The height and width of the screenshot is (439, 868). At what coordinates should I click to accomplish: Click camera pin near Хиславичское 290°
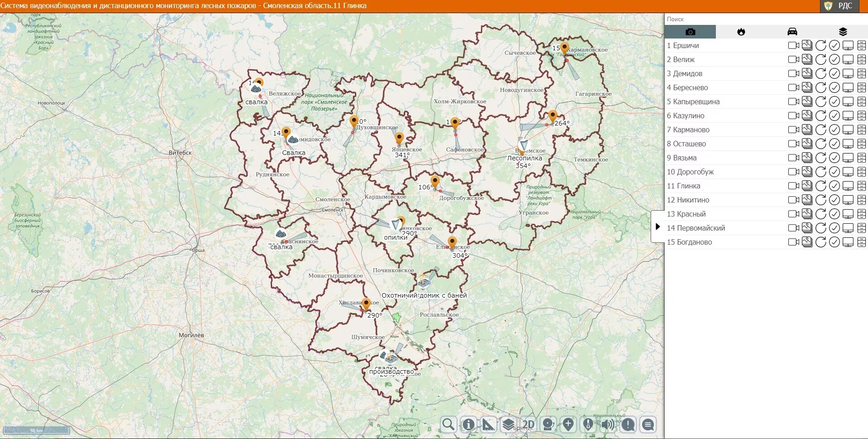366,304
